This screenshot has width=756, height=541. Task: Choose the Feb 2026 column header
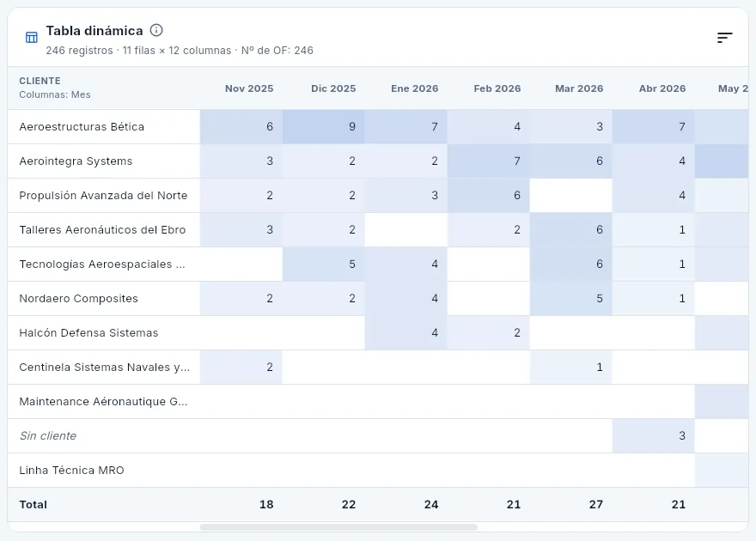point(497,88)
